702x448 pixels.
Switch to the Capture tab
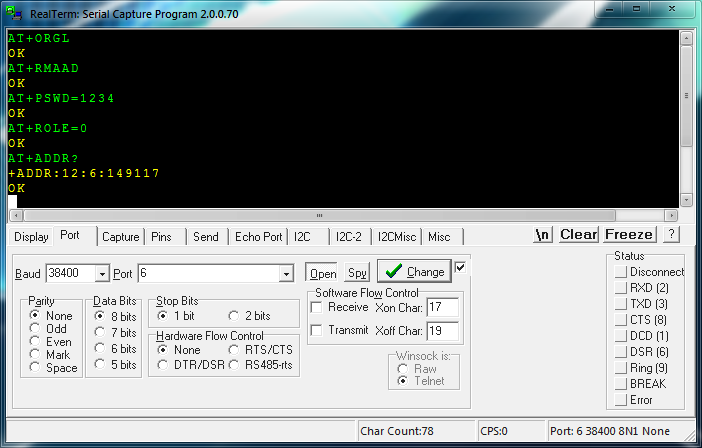[120, 237]
